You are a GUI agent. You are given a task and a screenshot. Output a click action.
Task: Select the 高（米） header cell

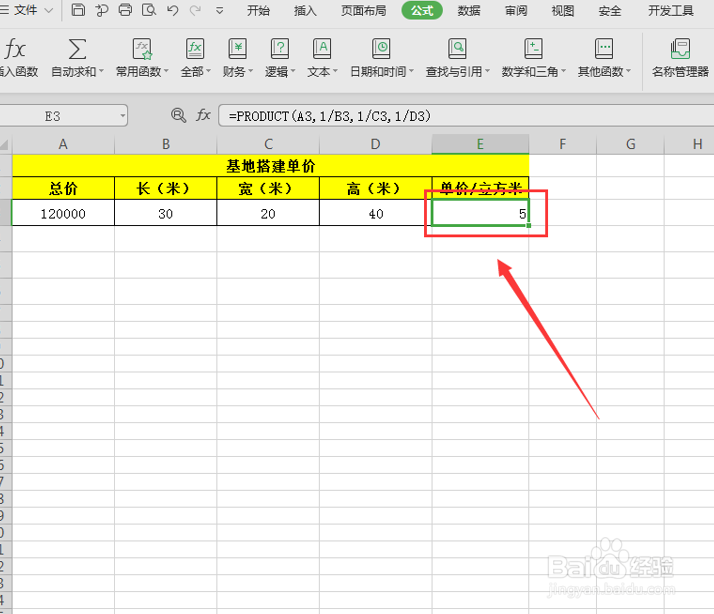pyautogui.click(x=376, y=188)
